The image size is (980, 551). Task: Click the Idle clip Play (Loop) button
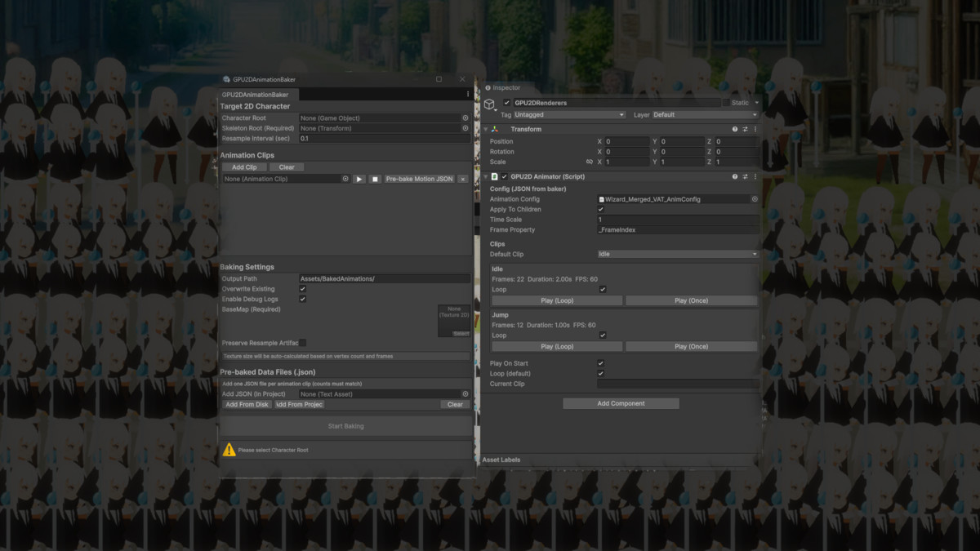point(557,300)
